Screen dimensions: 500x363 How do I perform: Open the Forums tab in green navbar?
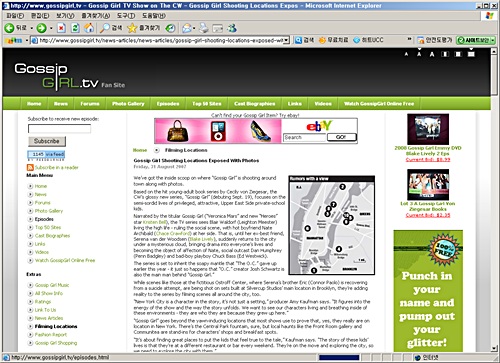(90, 104)
